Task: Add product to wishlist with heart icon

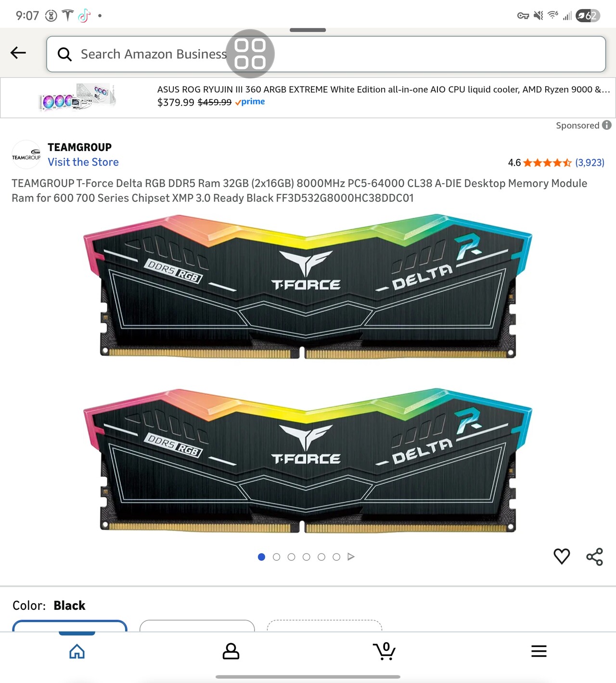Action: 562,557
